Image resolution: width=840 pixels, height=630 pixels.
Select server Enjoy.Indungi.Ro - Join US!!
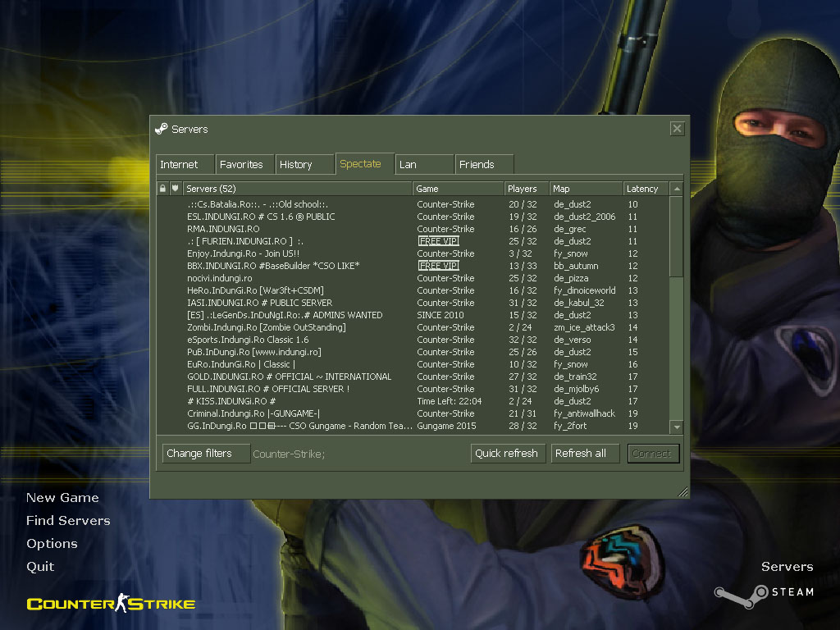coord(413,253)
